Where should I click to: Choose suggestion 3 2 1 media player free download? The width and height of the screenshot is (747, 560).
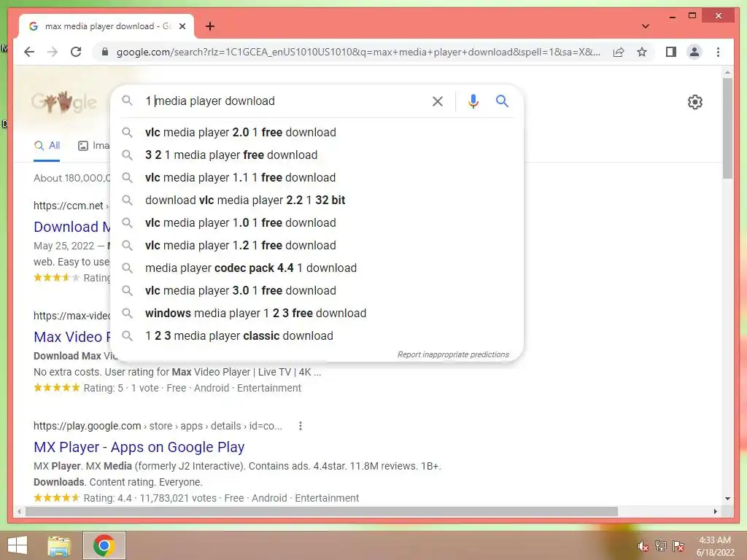317,155
